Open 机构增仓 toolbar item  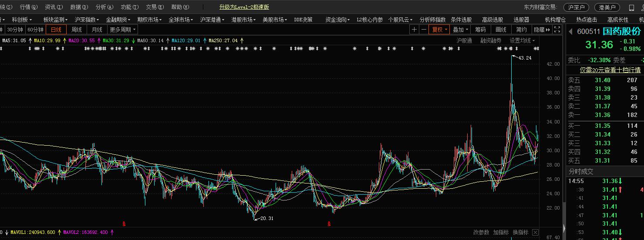555,20
